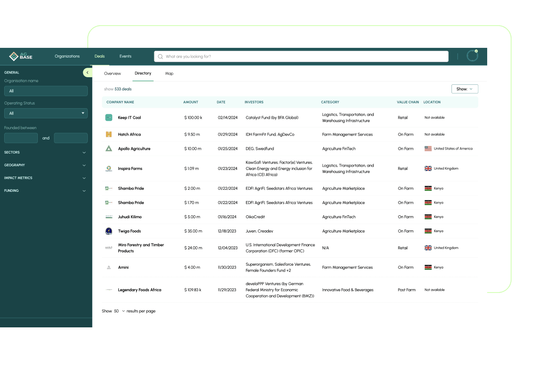The height and width of the screenshot is (392, 538).
Task: Click the UK flag in Miro Forestry row
Action: (x=428, y=248)
